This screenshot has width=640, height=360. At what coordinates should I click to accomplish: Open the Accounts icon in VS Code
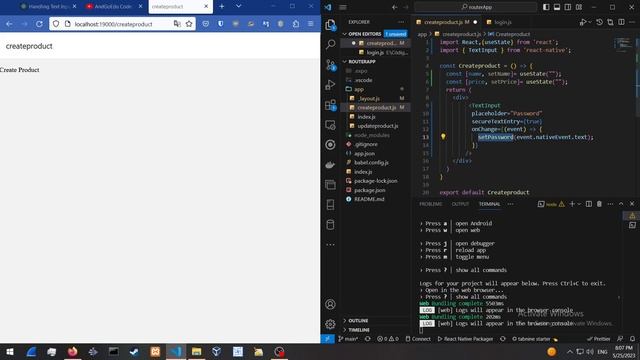coord(330,304)
